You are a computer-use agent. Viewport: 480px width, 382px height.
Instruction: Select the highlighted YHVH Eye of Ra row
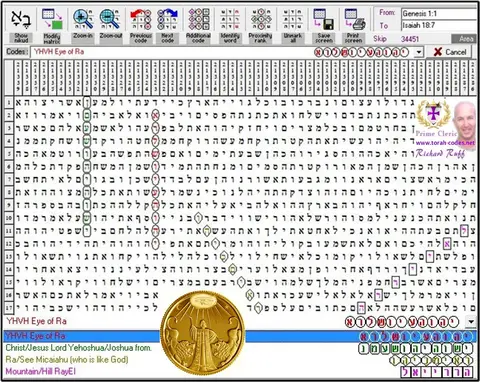click(240, 336)
